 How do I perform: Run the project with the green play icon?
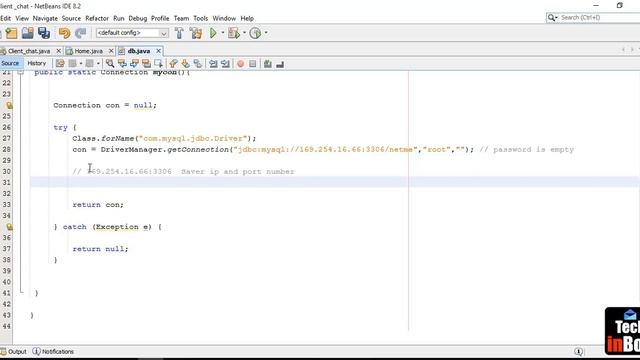coord(213,33)
